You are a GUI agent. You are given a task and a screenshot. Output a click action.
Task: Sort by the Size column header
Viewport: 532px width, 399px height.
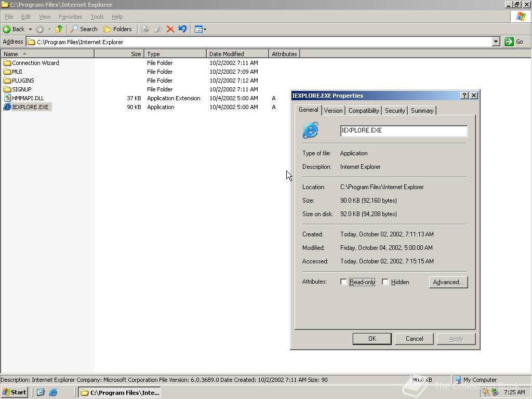click(119, 54)
